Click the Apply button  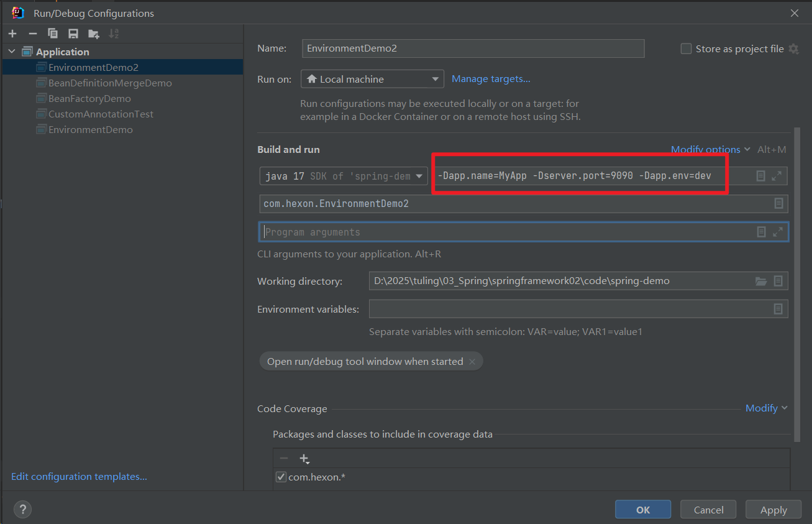tap(773, 510)
